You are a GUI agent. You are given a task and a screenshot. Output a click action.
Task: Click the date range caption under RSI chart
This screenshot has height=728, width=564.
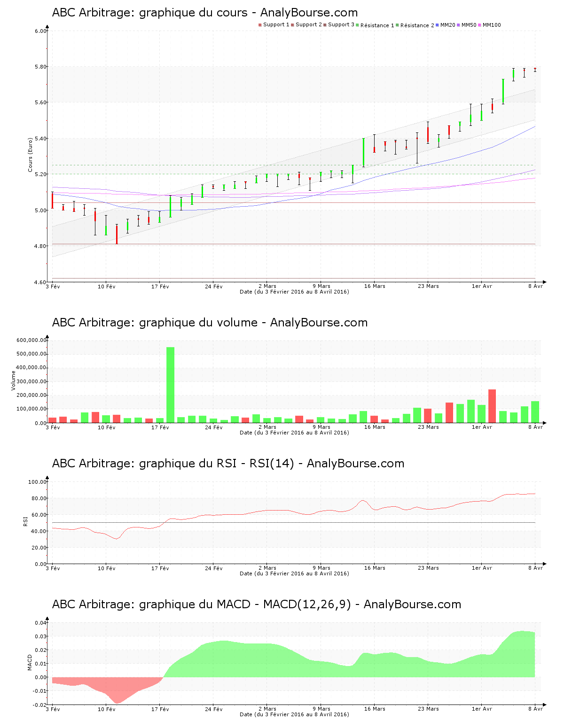point(294,573)
